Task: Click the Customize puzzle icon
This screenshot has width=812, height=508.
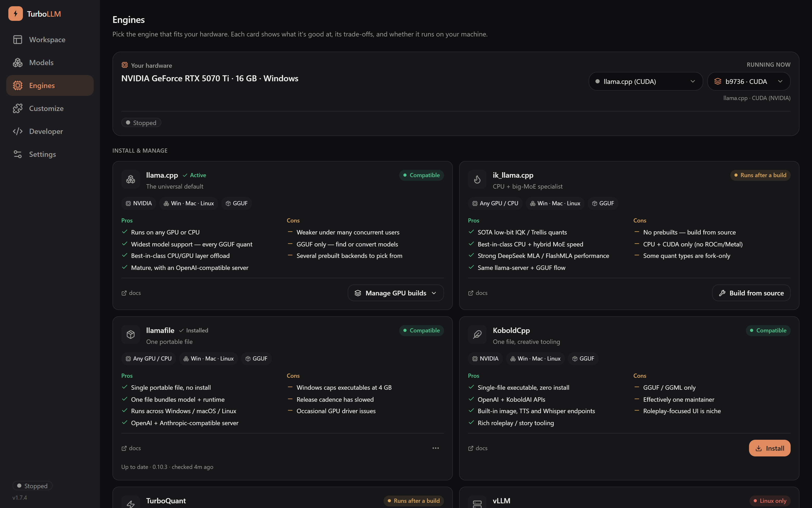Action: click(x=18, y=108)
